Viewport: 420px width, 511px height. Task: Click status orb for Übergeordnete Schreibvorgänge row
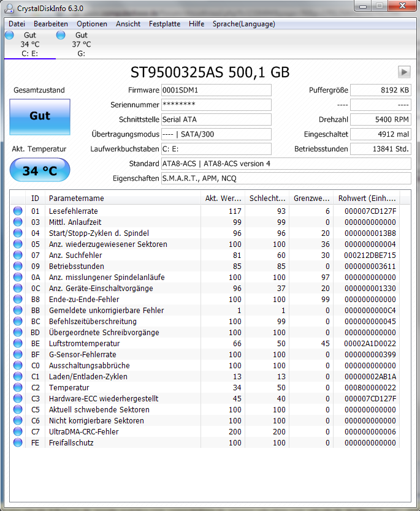[x=18, y=332]
